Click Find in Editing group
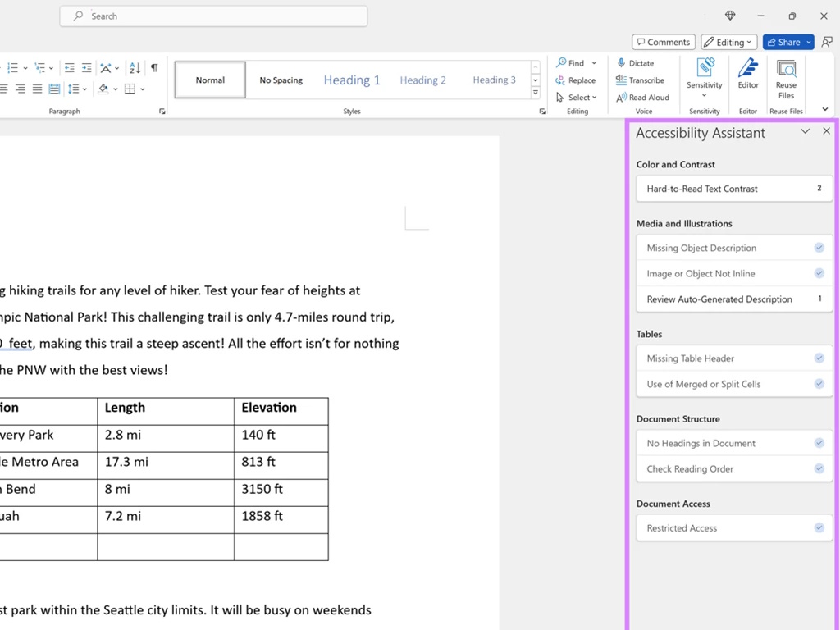This screenshot has width=840, height=630. [x=570, y=62]
